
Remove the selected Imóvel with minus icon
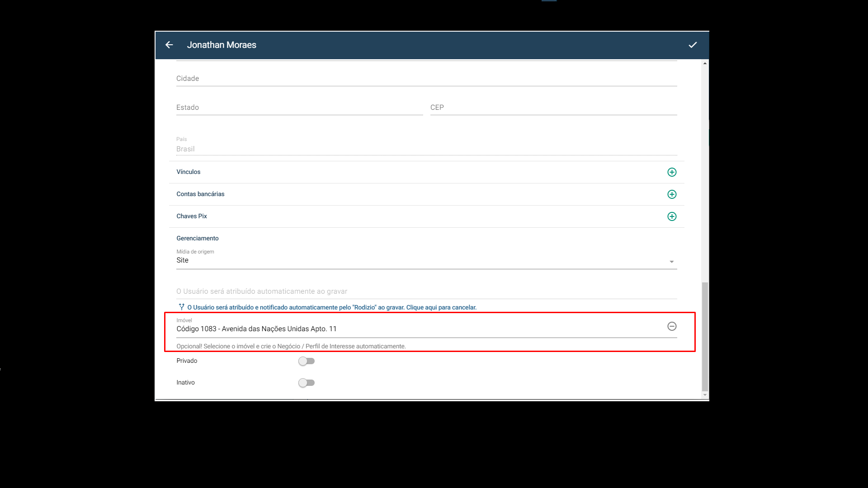point(672,326)
